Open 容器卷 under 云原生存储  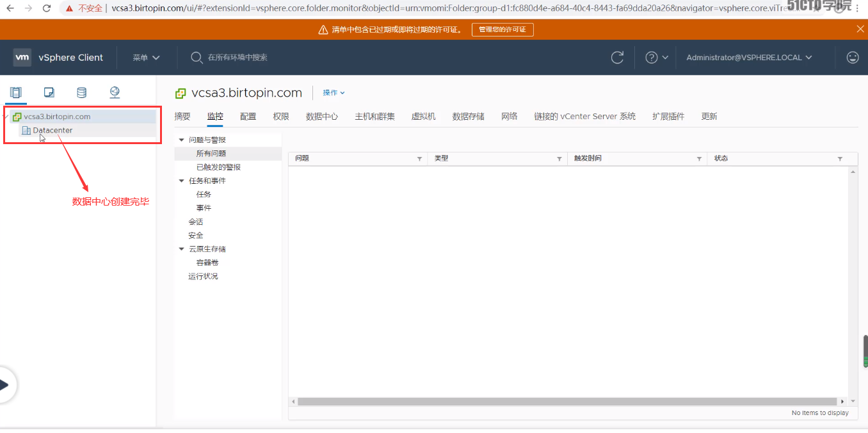[x=207, y=263]
